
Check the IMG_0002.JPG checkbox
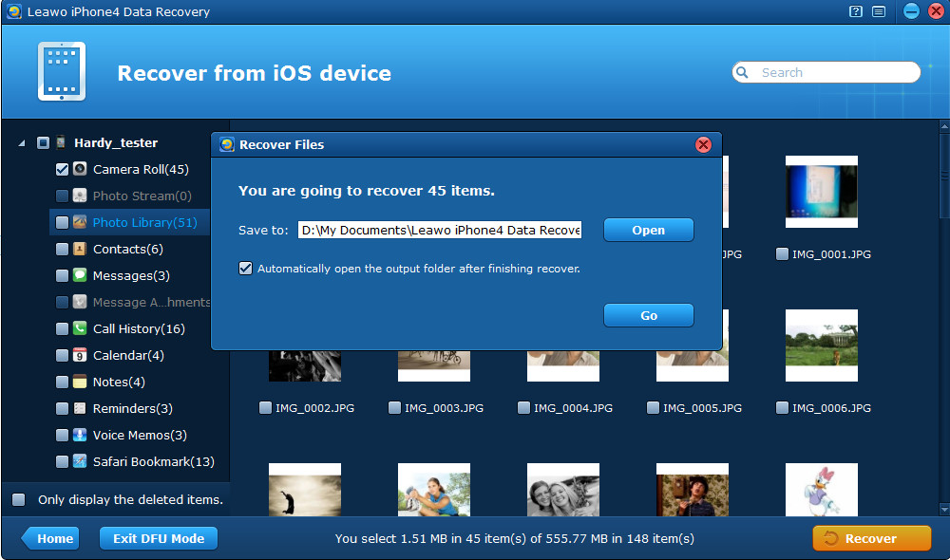(x=265, y=407)
